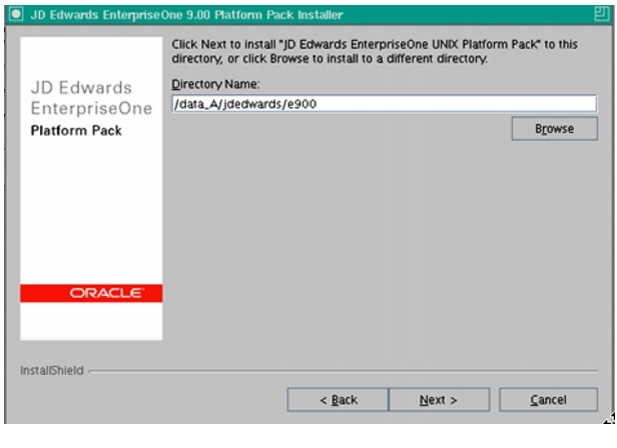Proceed with the Next button

(439, 400)
